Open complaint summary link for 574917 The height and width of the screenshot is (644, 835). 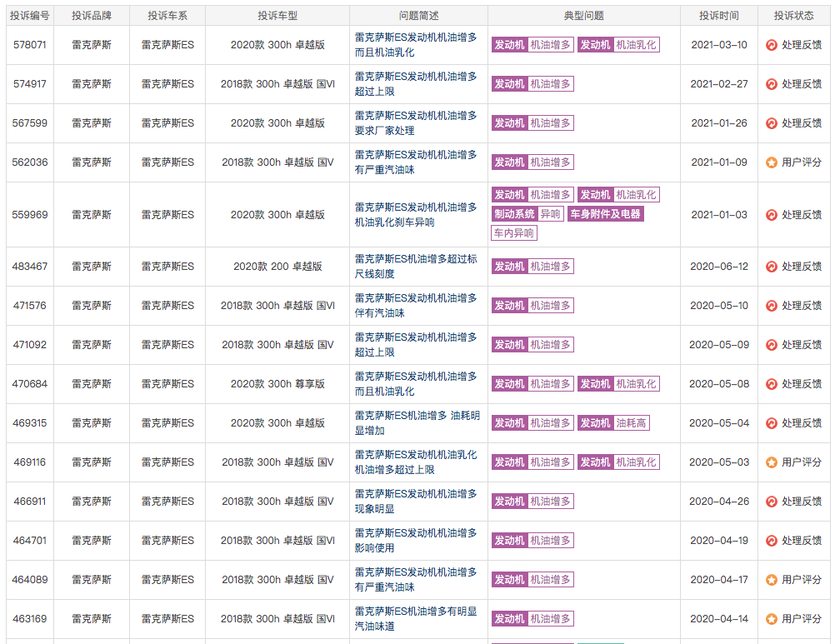point(416,84)
